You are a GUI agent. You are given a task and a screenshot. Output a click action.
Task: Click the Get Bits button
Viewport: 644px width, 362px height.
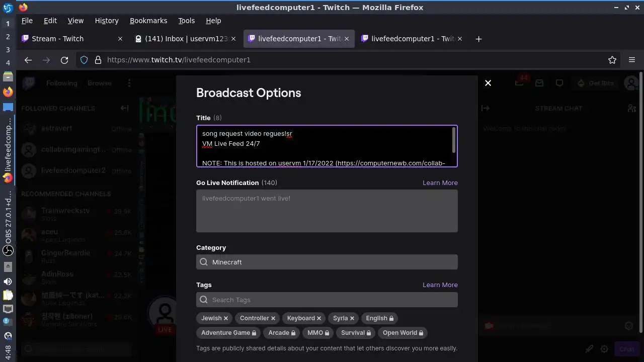596,83
